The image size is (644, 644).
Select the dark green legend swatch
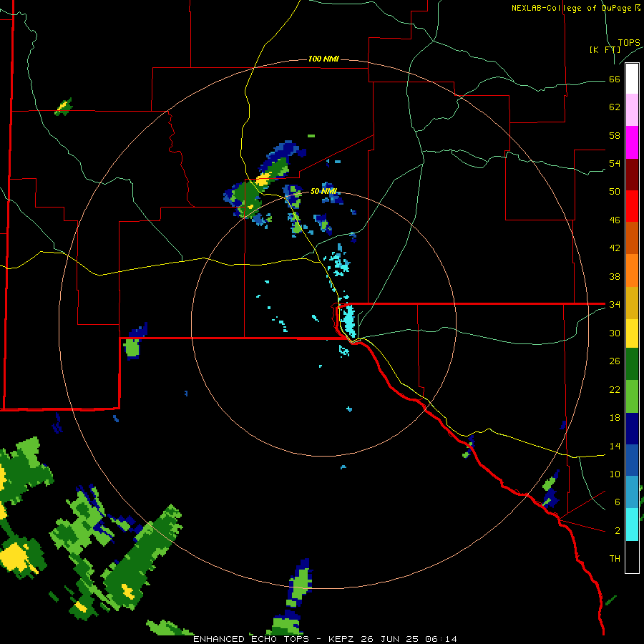point(632,364)
